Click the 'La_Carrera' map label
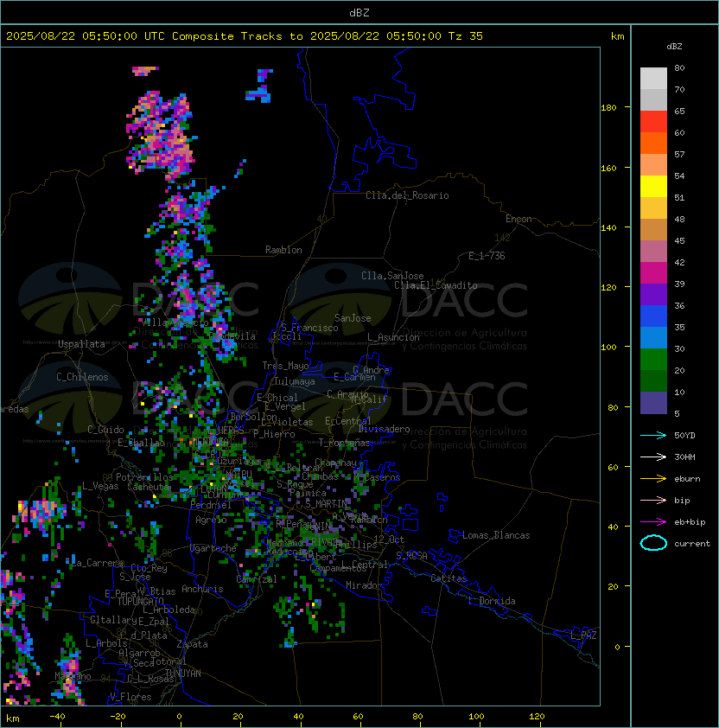 (98, 563)
